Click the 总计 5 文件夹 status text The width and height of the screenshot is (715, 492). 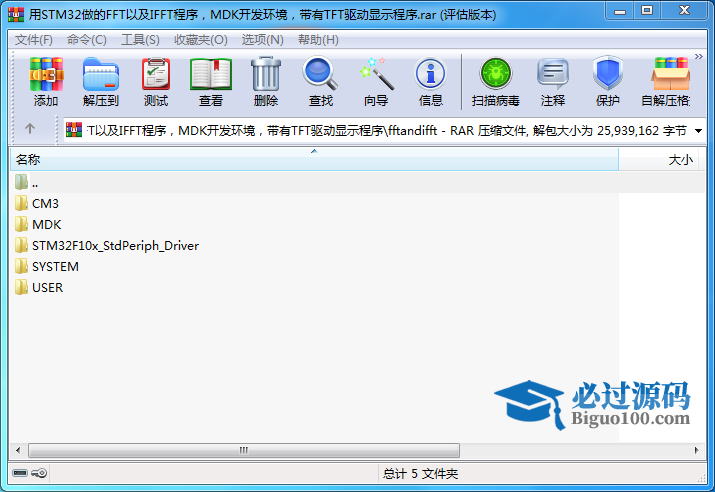420,473
